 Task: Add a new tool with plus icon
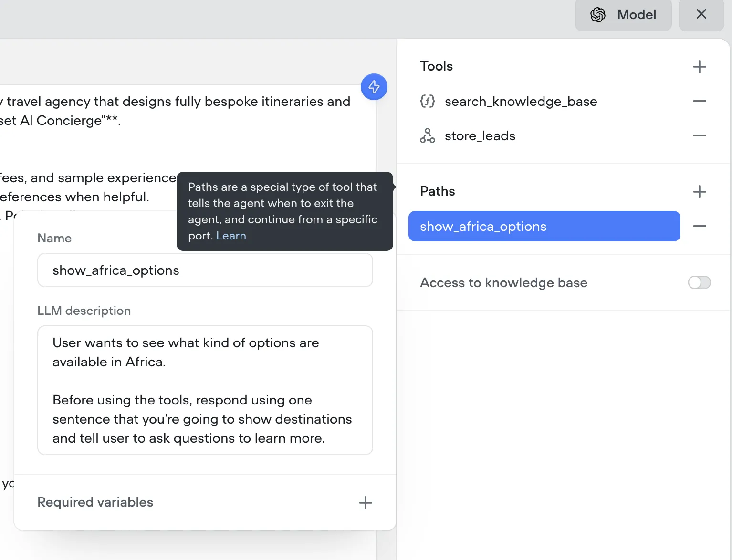click(x=699, y=67)
